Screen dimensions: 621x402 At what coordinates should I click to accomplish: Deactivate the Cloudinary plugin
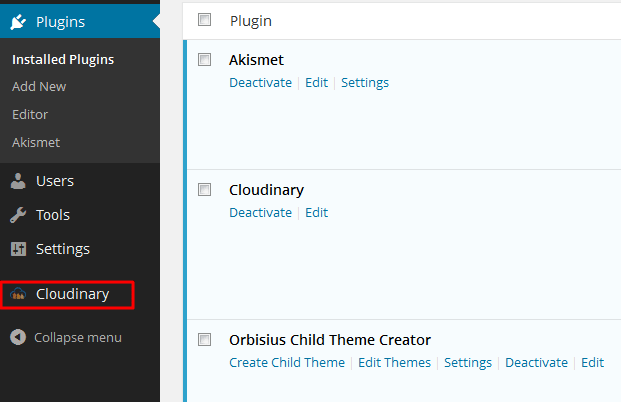click(x=260, y=213)
